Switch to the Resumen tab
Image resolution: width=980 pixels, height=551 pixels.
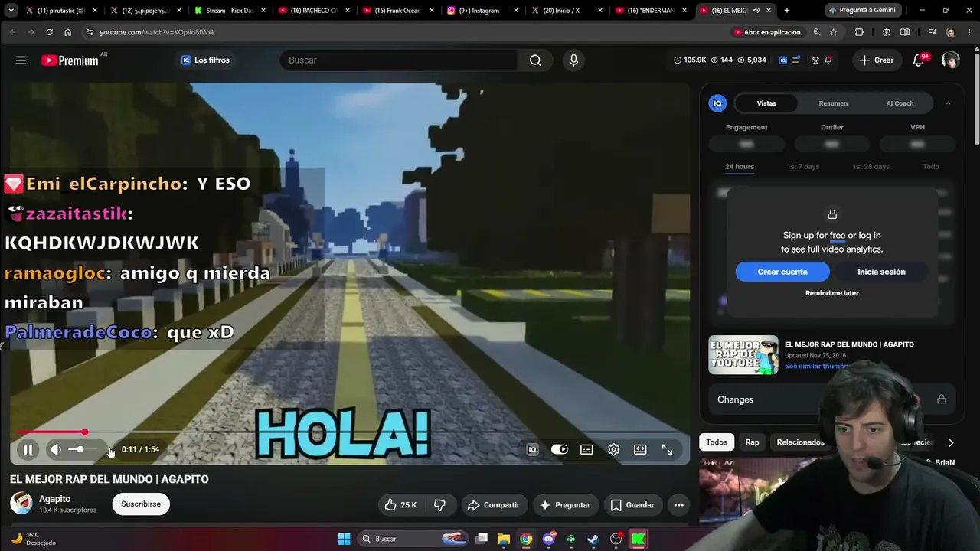pos(833,103)
